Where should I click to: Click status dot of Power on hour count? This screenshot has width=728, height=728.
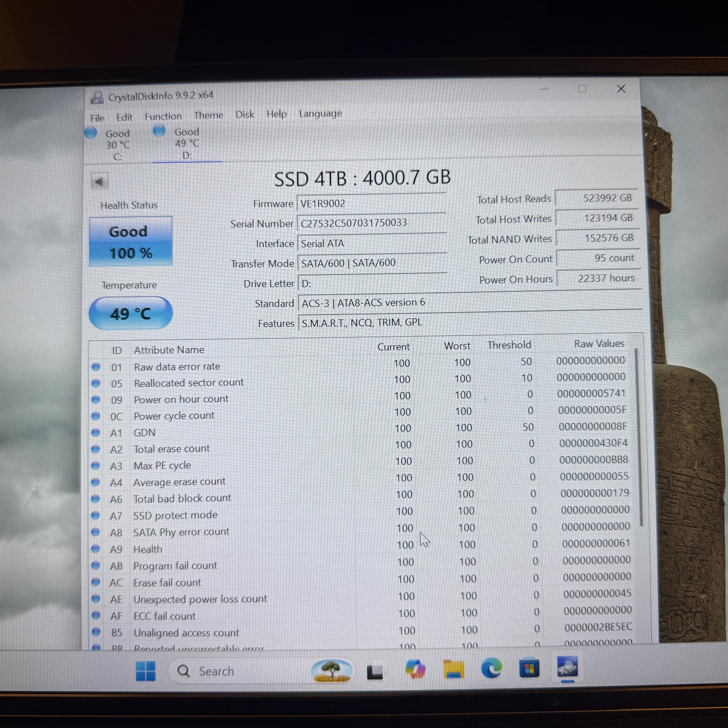click(96, 400)
